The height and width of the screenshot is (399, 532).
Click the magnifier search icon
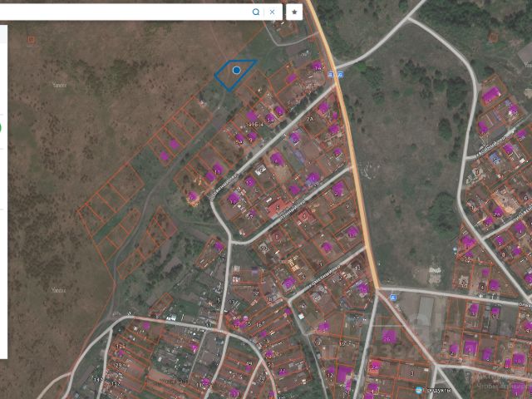pyautogui.click(x=256, y=12)
